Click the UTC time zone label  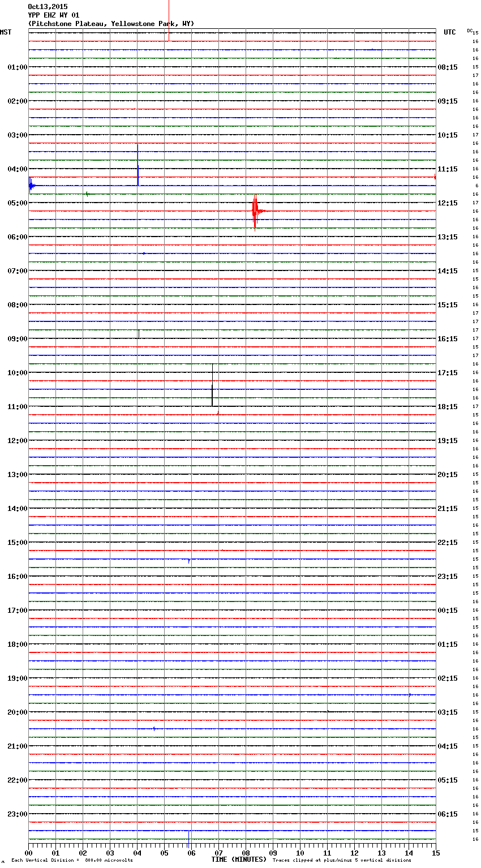click(x=450, y=32)
